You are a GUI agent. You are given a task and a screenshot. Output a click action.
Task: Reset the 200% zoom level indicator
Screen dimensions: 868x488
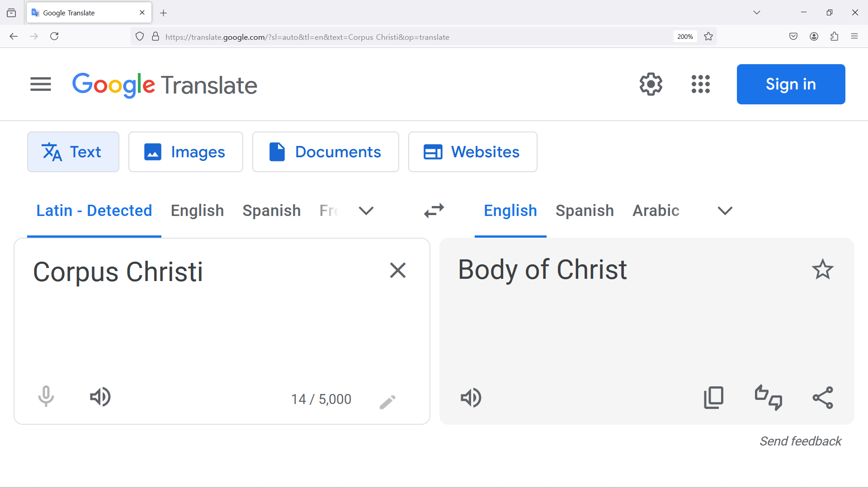click(x=685, y=37)
